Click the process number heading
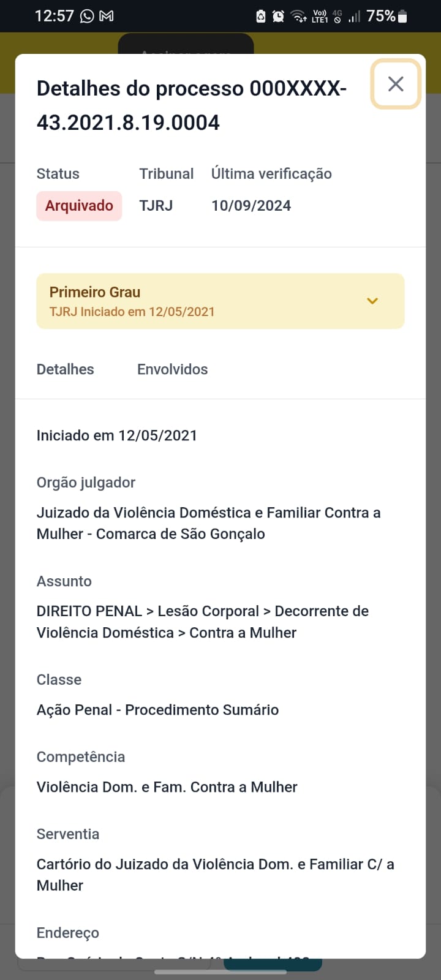441x980 pixels. (191, 105)
